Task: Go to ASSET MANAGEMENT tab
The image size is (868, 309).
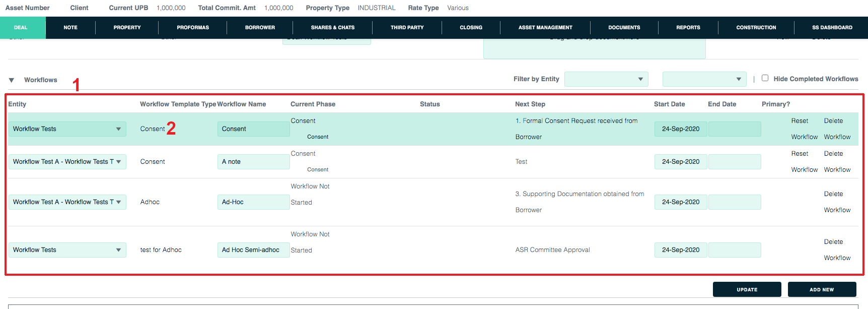Action: pos(545,28)
